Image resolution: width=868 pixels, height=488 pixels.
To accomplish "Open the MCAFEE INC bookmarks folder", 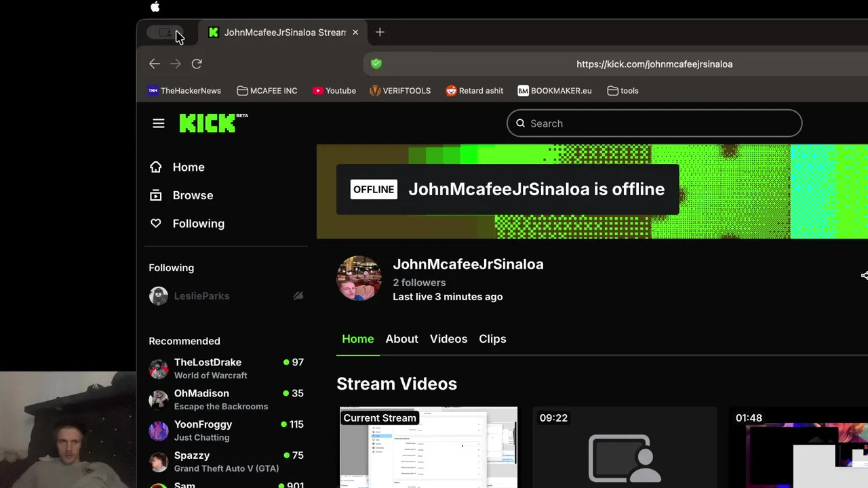I will coord(267,91).
